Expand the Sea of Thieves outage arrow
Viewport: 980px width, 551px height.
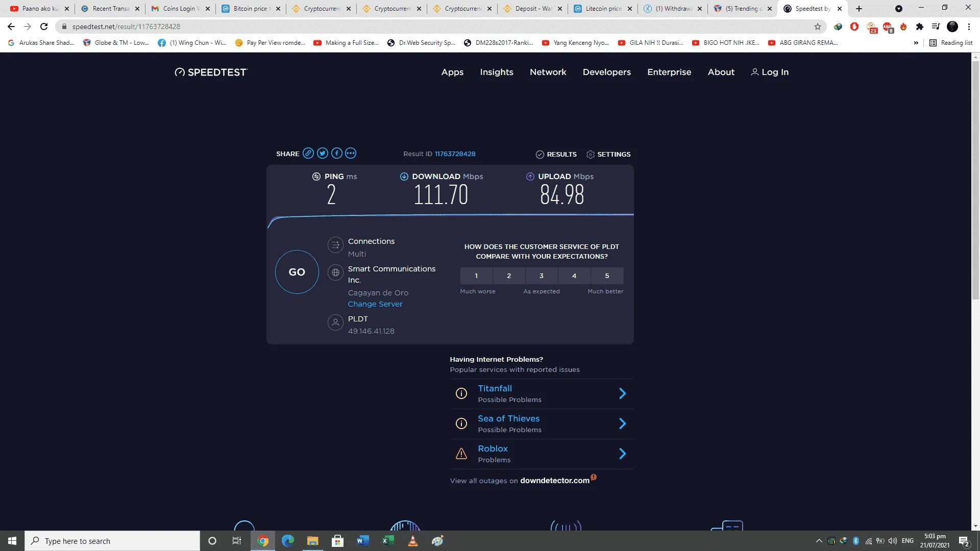[623, 423]
